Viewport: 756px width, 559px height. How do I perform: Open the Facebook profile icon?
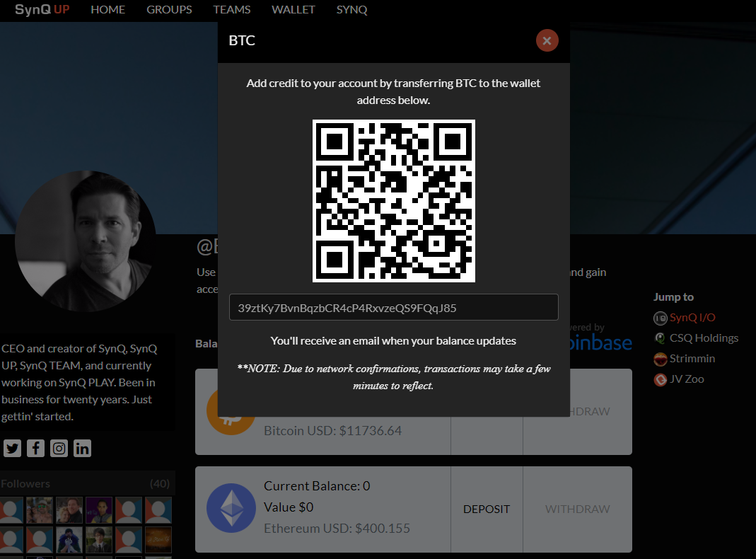click(35, 448)
